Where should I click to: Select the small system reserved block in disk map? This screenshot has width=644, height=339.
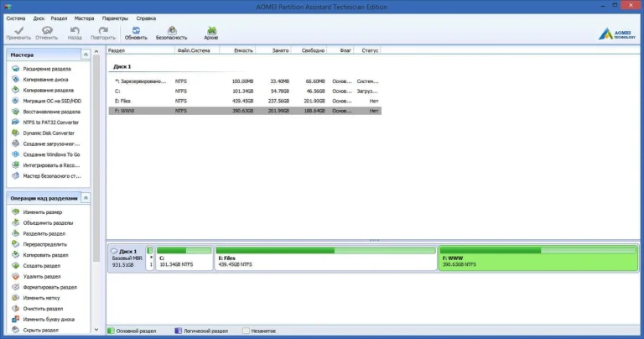(x=150, y=258)
